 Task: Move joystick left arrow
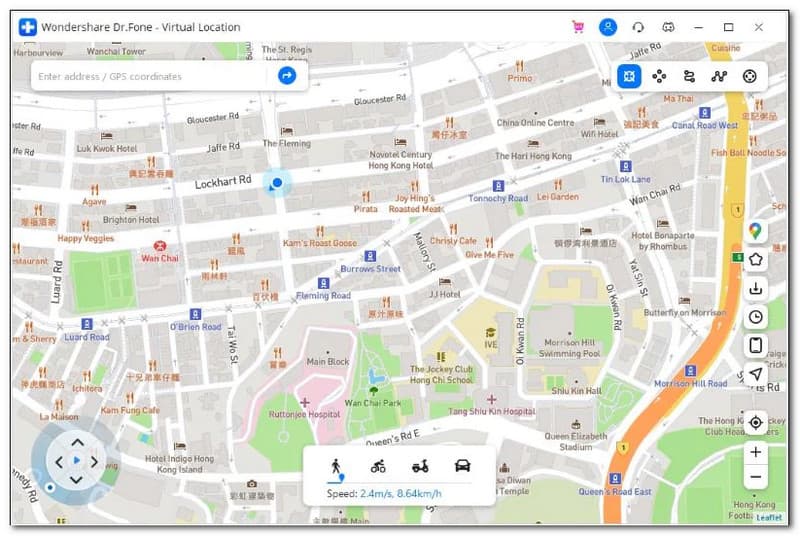point(59,462)
